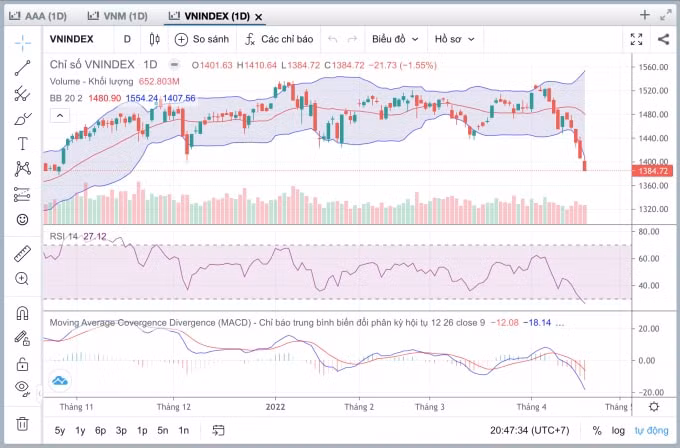Expand the chart panel with arrows icon
680x448 pixels.
[666, 16]
